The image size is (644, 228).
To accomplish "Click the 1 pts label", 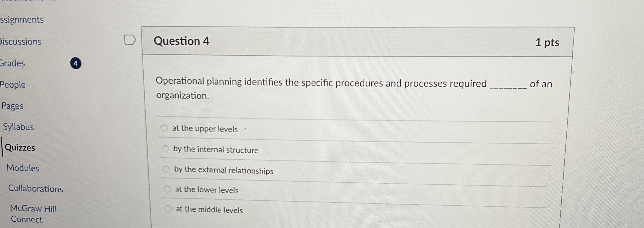I will (x=548, y=42).
